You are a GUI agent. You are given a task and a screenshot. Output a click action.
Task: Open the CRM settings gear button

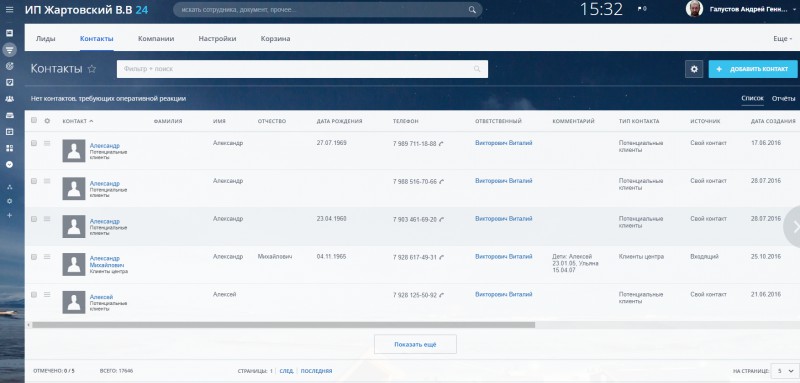click(x=694, y=69)
